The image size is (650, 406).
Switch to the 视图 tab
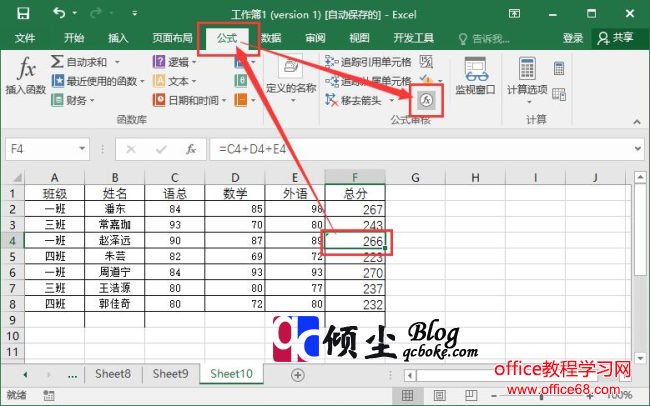[x=359, y=38]
